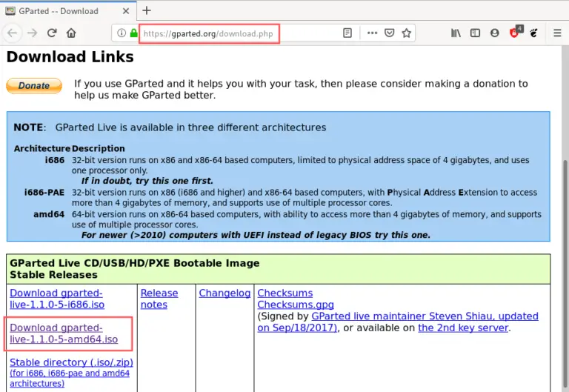Bookmark this page with star
This screenshot has width=569, height=392.
point(407,33)
